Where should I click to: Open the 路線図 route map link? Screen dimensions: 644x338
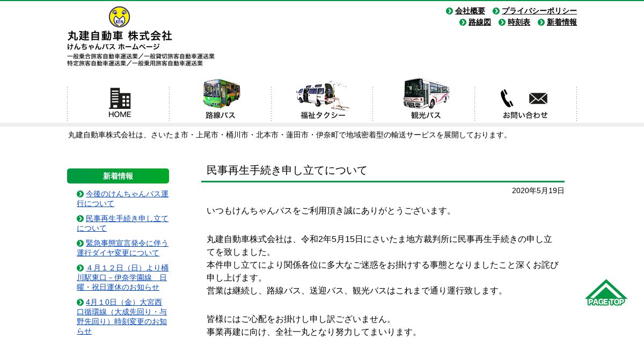click(x=480, y=22)
